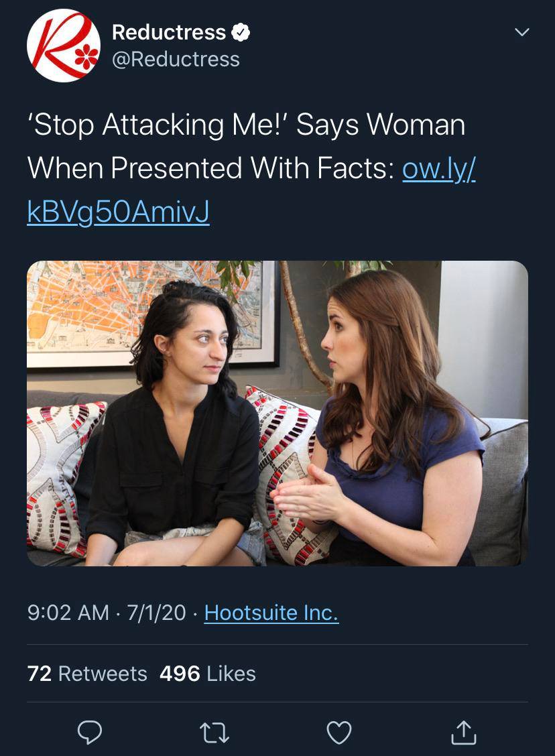
Task: Open the Reductress display name
Action: click(169, 32)
